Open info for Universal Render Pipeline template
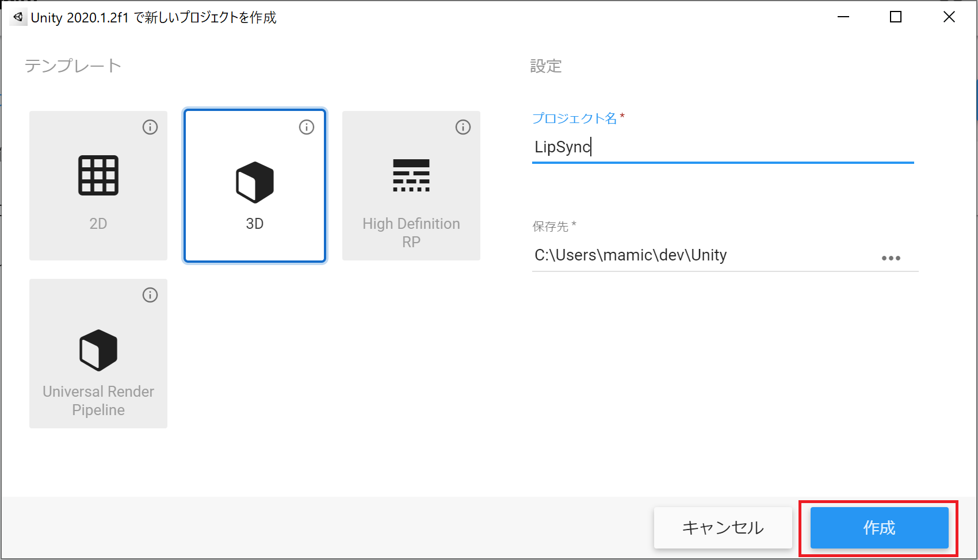This screenshot has width=978, height=560. click(150, 295)
